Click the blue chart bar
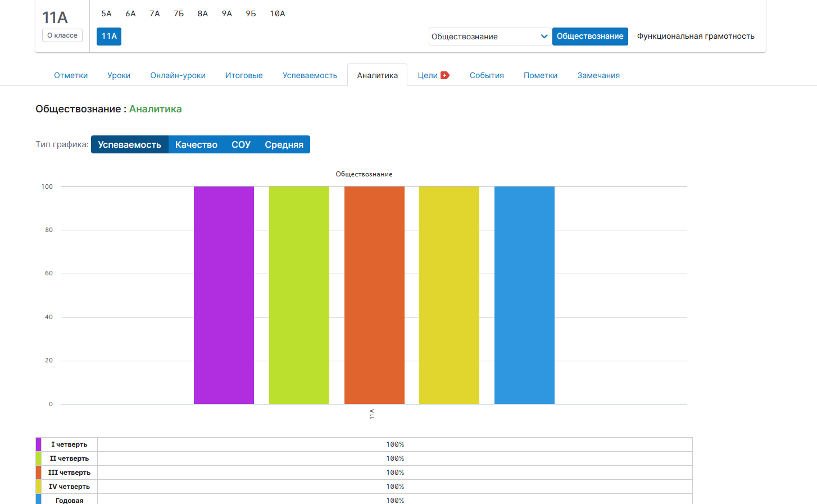 524,295
